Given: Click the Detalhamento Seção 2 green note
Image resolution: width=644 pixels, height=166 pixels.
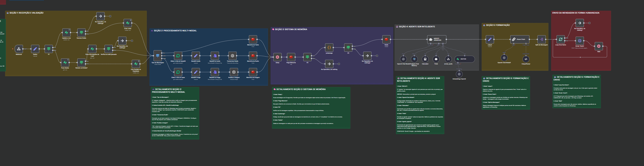Looking at the screenshot, I should [175, 113].
